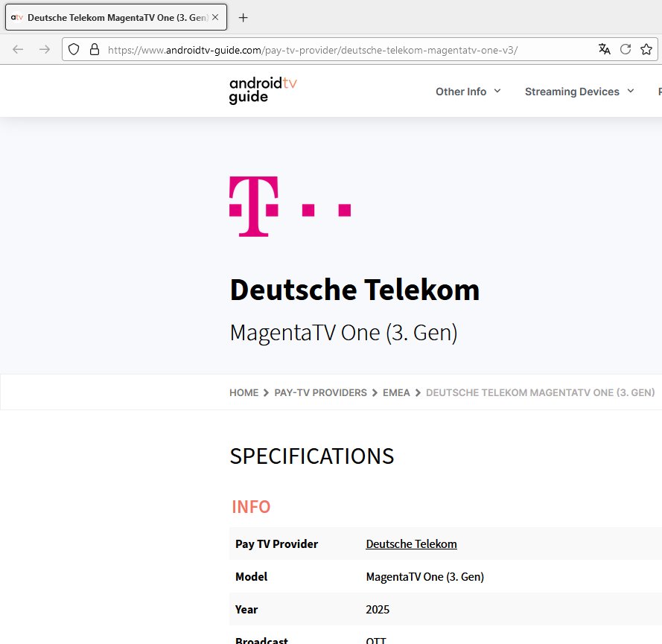
Task: Open a new tab with the plus button
Action: click(x=243, y=18)
